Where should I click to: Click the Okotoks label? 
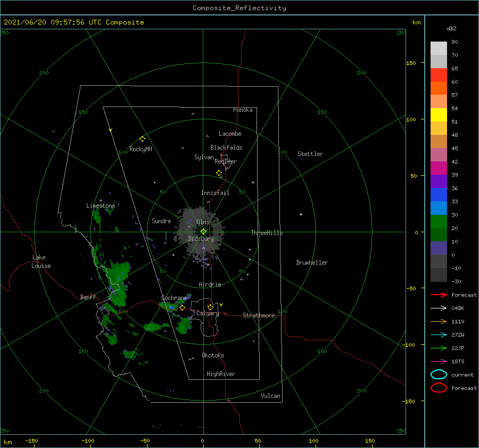click(x=213, y=355)
